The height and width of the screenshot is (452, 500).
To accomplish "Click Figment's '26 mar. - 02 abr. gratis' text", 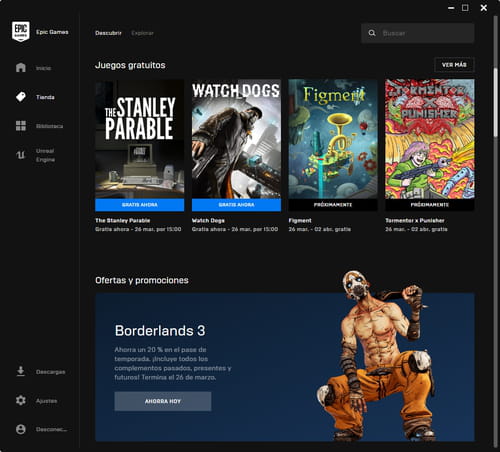I will pos(320,229).
